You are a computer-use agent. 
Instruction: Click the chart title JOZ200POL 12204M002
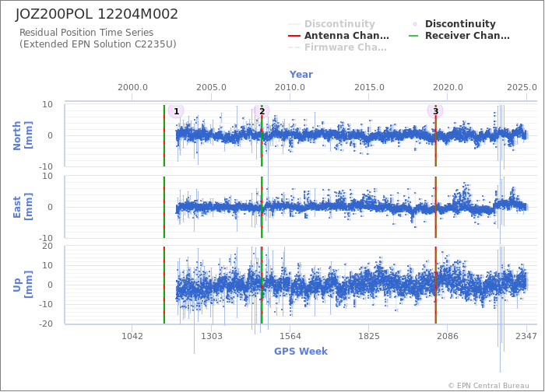pyautogui.click(x=97, y=14)
